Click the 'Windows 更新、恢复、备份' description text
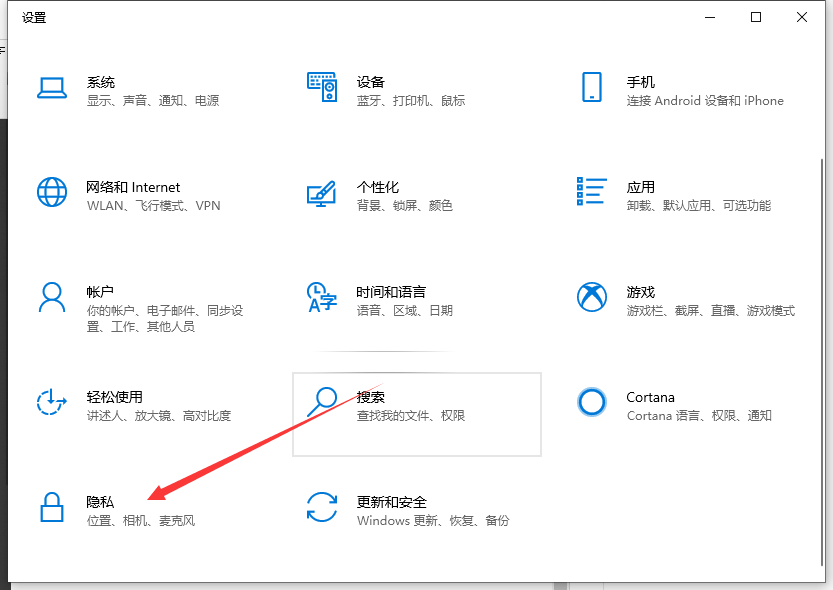 click(432, 521)
